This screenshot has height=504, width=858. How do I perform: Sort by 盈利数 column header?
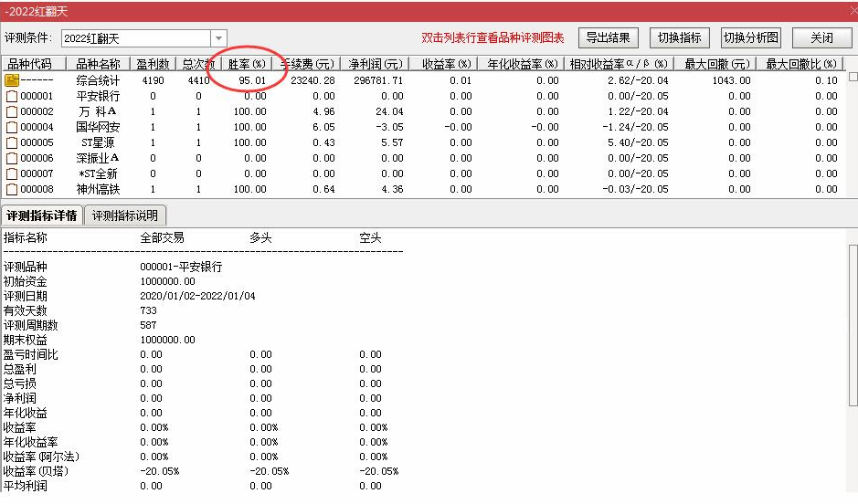(153, 64)
